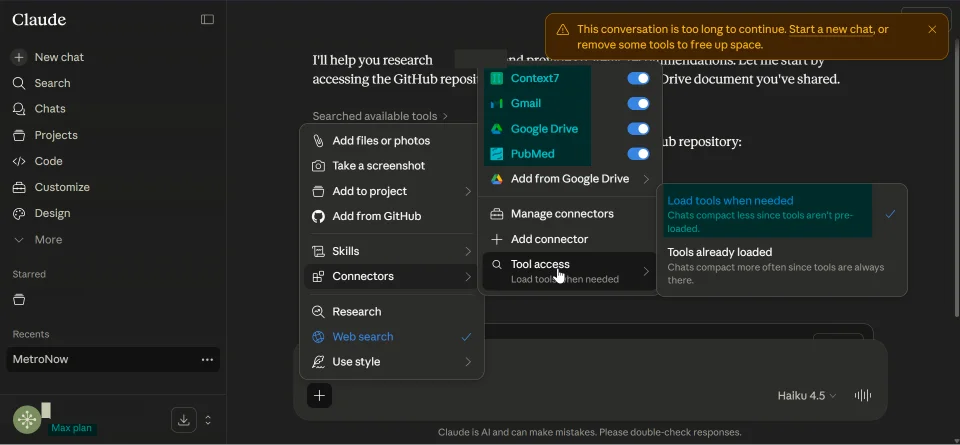Screen dimensions: 960x445
Task: Click the Design palette icon in sidebar
Action: 19,214
